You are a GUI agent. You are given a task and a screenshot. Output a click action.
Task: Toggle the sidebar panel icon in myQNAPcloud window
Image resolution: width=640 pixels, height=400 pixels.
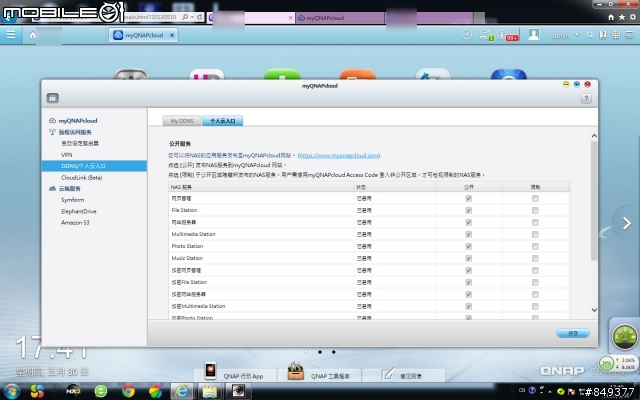tap(53, 98)
